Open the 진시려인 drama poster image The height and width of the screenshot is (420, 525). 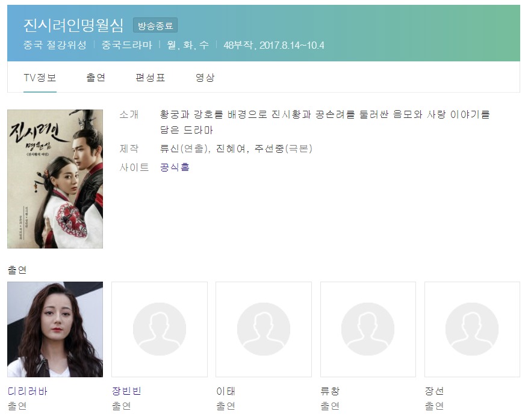55,179
